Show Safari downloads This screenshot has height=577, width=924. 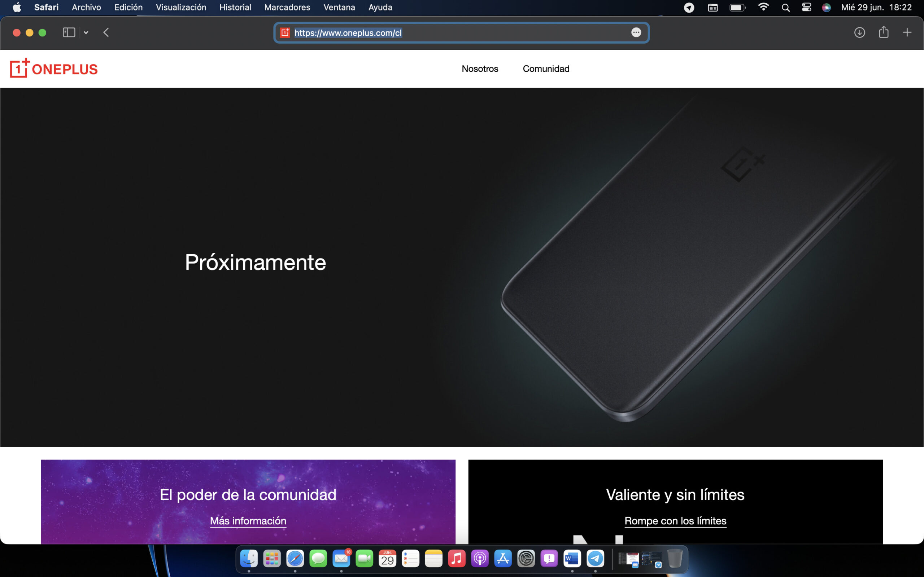[859, 32]
